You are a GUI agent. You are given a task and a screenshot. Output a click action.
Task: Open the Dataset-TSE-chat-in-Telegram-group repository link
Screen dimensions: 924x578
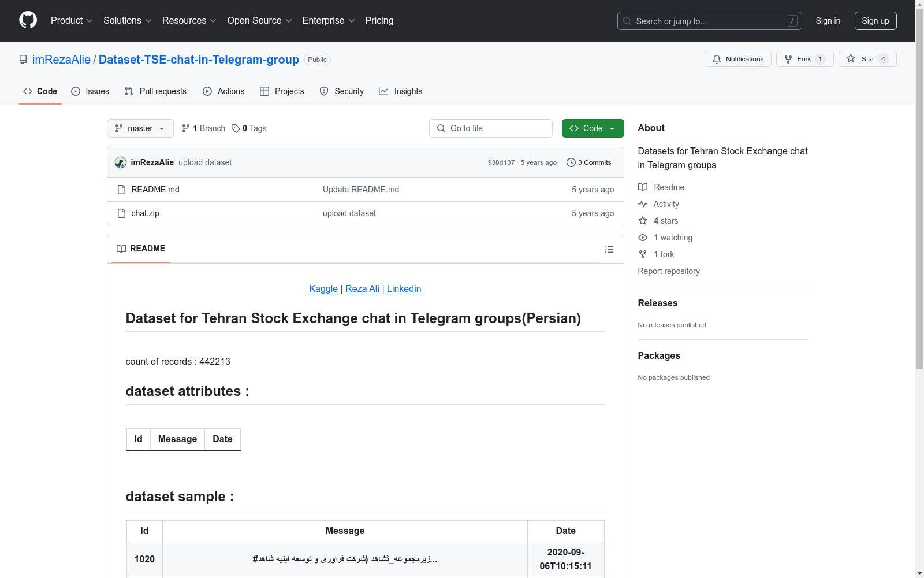pyautogui.click(x=199, y=60)
